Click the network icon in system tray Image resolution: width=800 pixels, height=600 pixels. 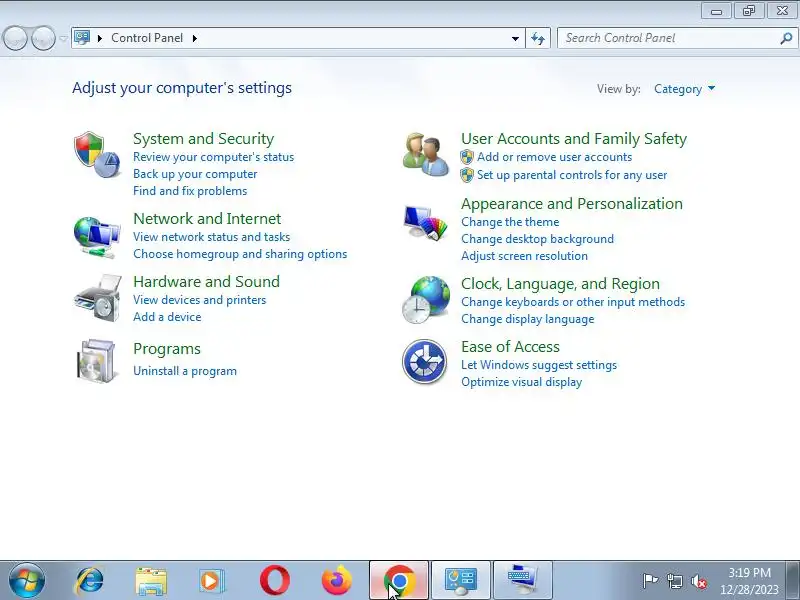point(675,581)
